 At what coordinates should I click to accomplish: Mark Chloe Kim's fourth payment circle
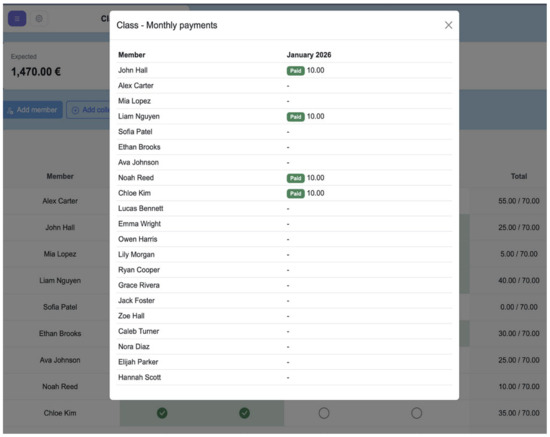[x=416, y=413]
